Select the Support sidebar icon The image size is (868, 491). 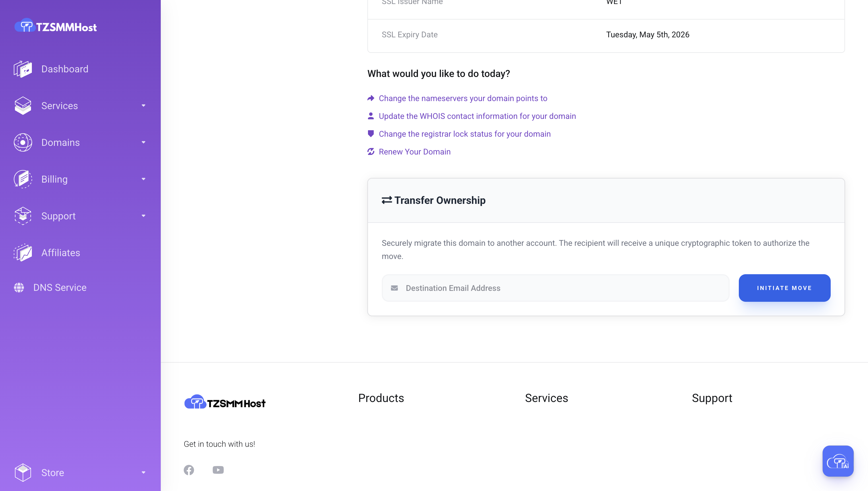click(x=23, y=216)
